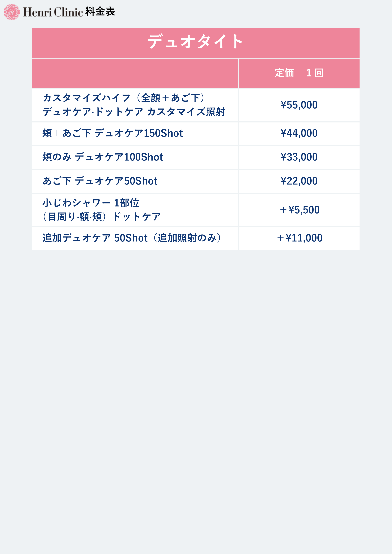
Task: Click the +¥5,500 price cell
Action: [299, 210]
